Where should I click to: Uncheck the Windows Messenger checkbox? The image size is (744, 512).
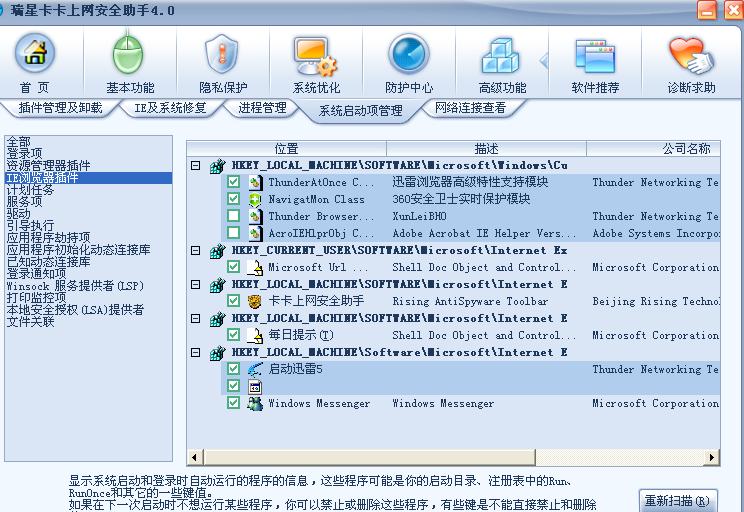pyautogui.click(x=233, y=403)
